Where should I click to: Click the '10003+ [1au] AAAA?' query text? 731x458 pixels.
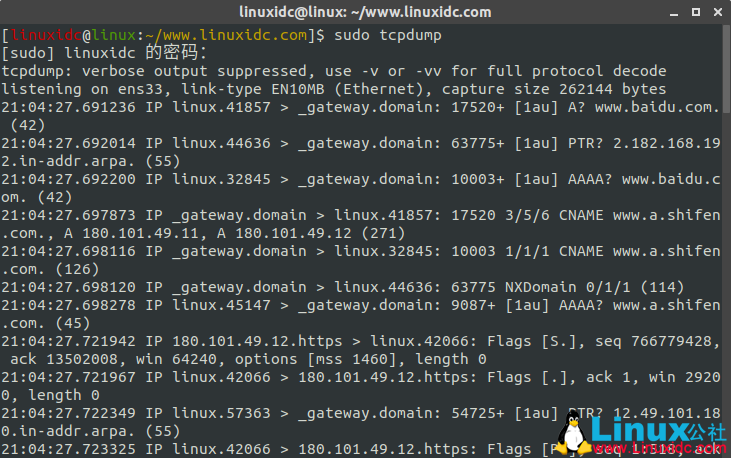click(x=531, y=179)
